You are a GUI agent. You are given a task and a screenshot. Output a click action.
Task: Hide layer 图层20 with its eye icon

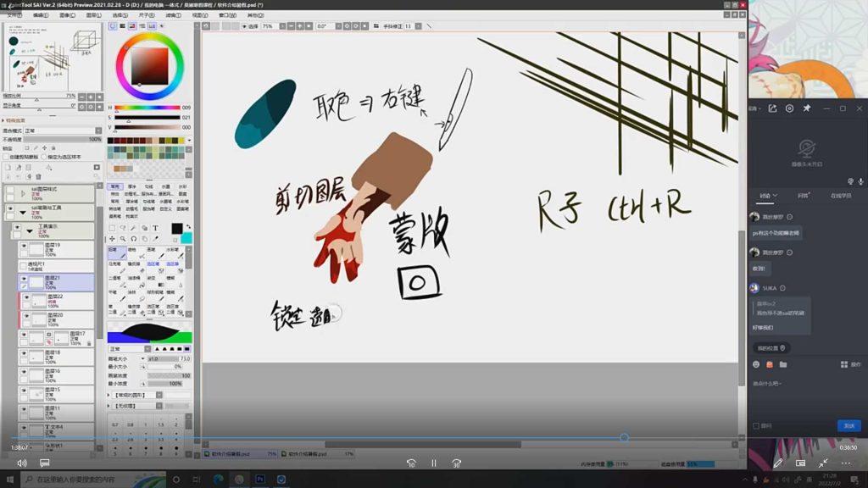pyautogui.click(x=26, y=316)
